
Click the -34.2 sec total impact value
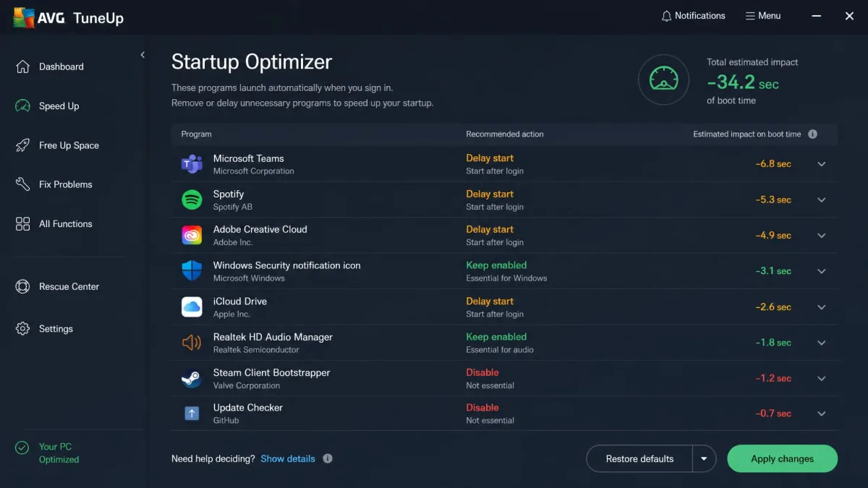click(743, 82)
